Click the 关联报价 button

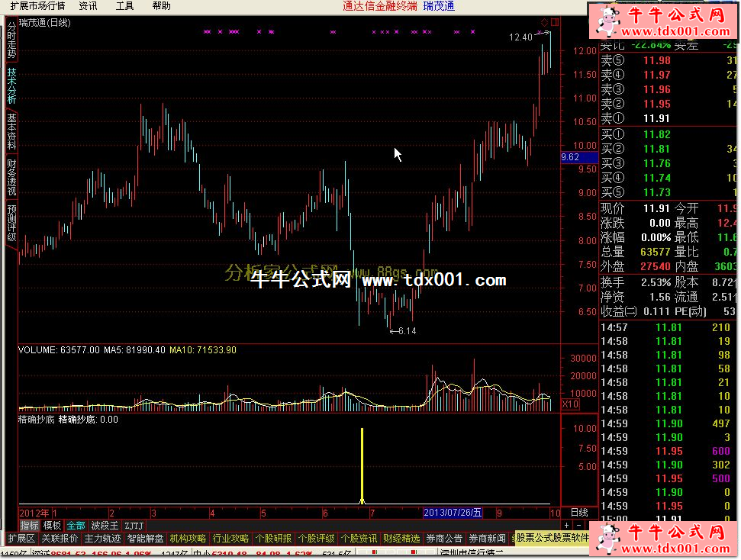click(60, 539)
